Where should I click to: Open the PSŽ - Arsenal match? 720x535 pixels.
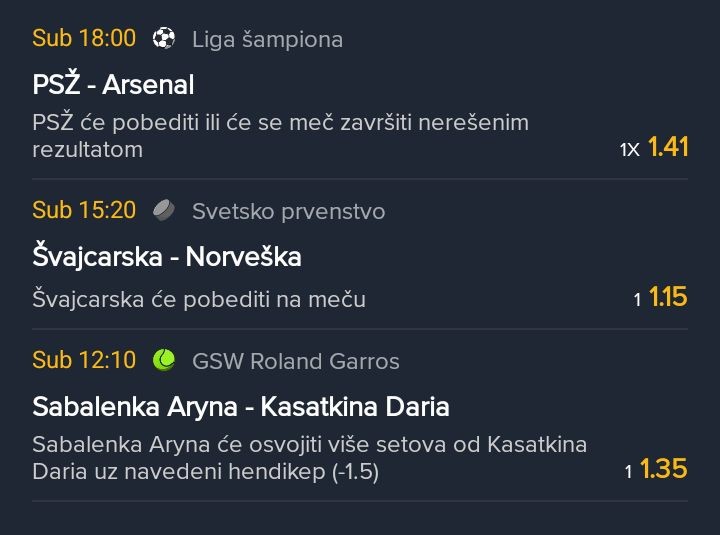pos(113,84)
